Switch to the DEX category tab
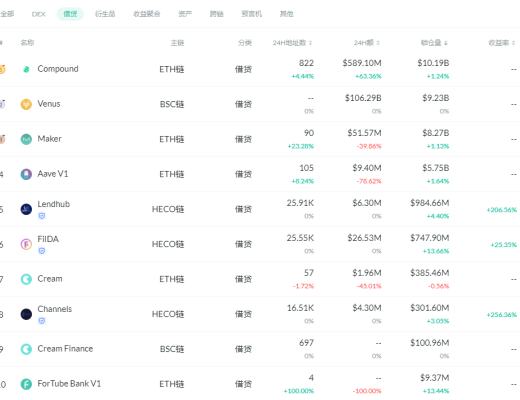This screenshot has height=400, width=520. click(38, 14)
